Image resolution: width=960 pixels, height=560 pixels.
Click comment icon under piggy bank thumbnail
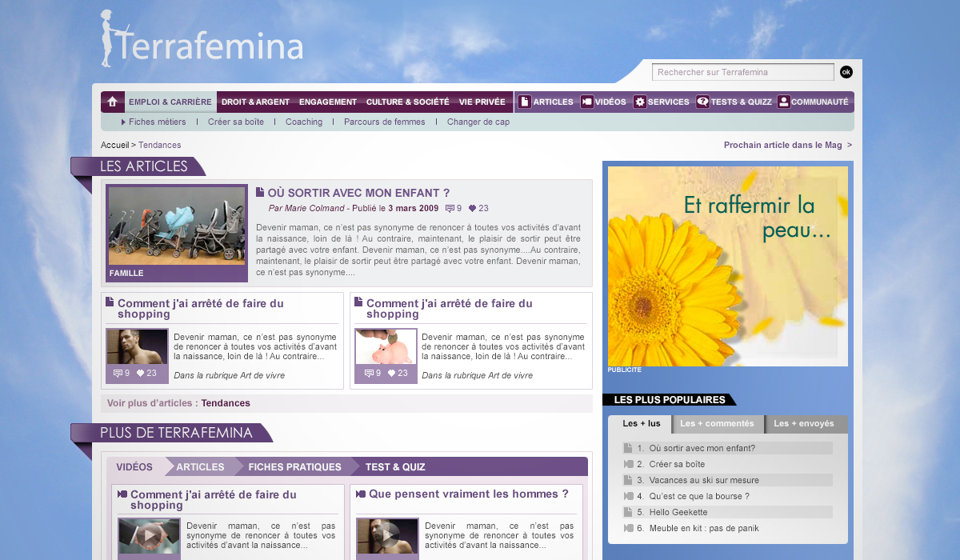(369, 374)
